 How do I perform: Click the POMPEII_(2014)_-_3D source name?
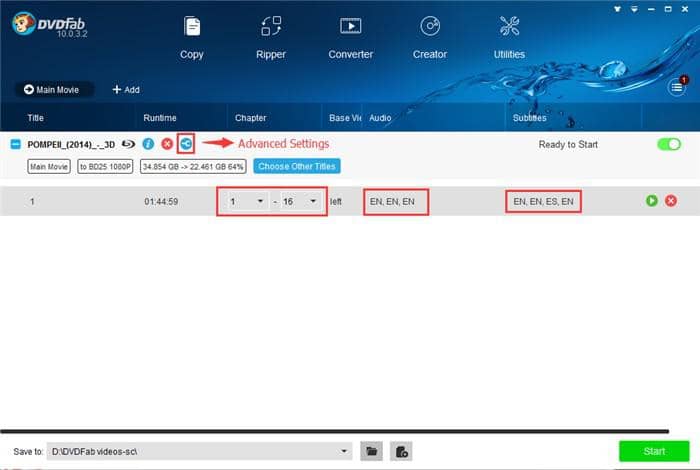coord(71,145)
